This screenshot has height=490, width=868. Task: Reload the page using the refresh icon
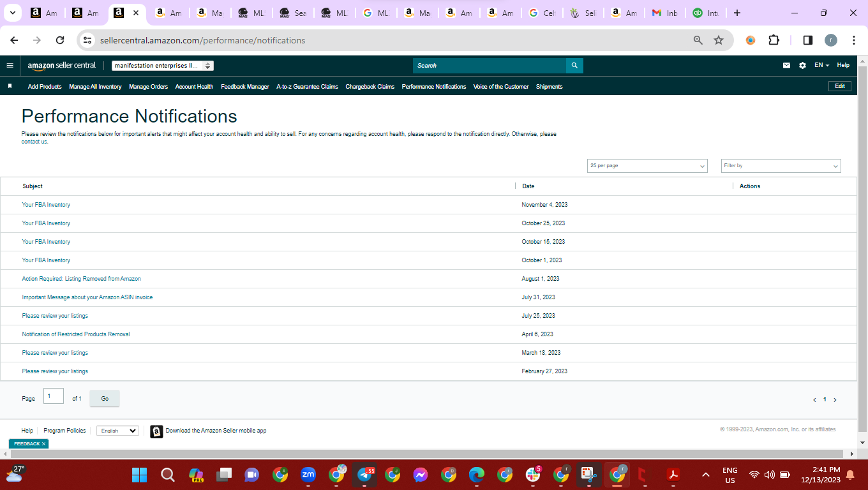coord(60,40)
